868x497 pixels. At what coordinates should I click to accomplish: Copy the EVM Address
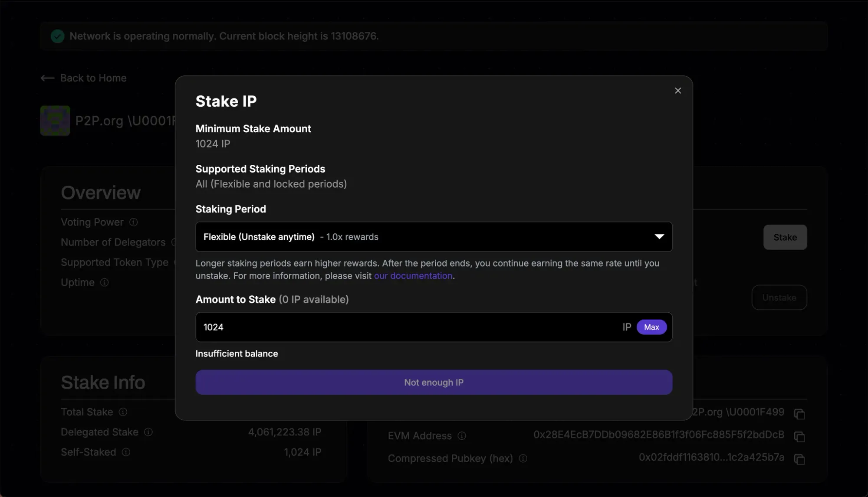coord(799,436)
